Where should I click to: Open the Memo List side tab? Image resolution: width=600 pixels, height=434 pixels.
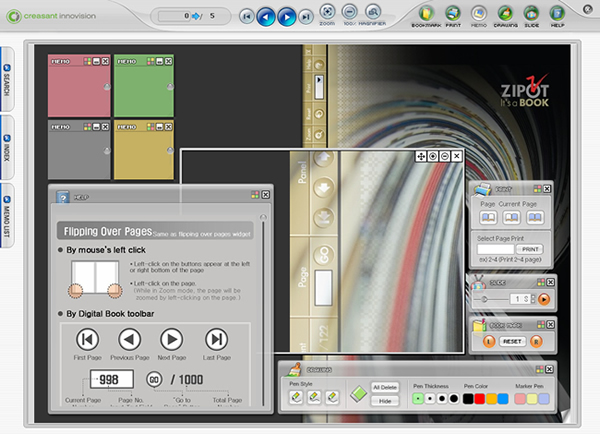[7, 215]
